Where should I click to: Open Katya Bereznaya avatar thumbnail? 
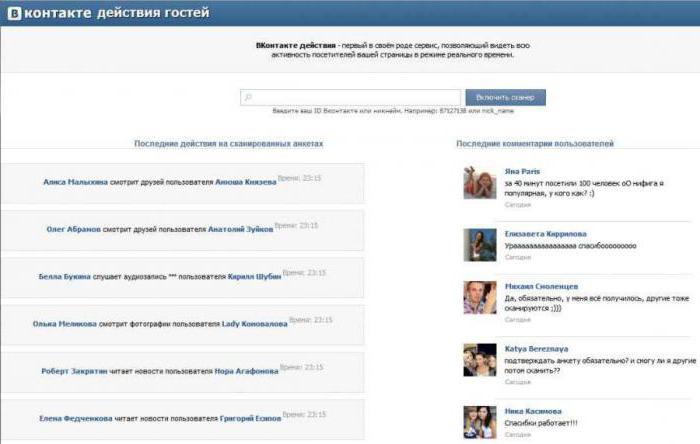pyautogui.click(x=481, y=359)
